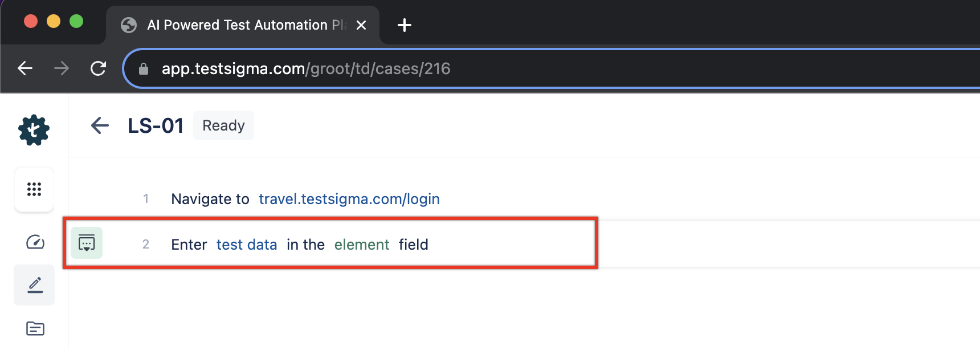The width and height of the screenshot is (980, 350).
Task: Open the nine-dot apps grid menu
Action: (x=34, y=189)
